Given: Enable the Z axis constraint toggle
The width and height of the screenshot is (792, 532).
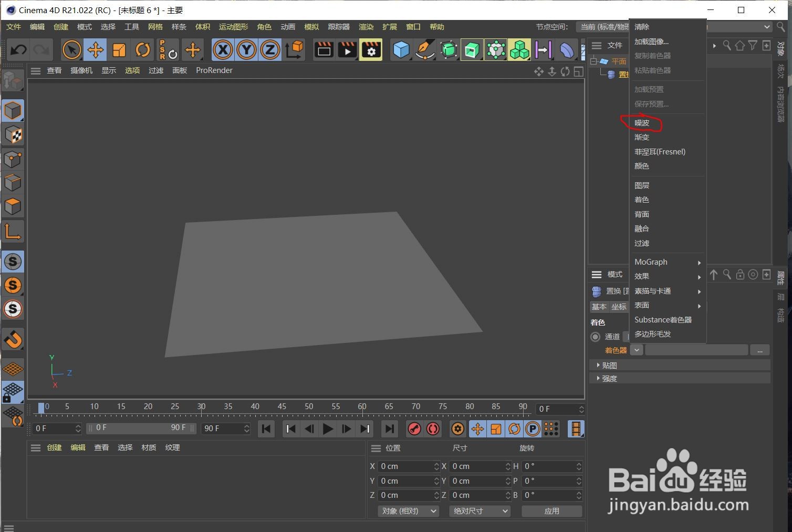Looking at the screenshot, I should tap(269, 49).
